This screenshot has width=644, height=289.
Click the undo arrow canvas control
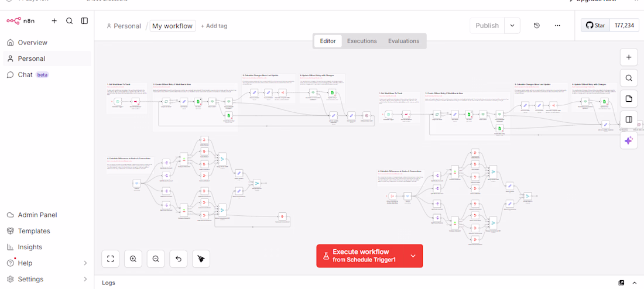(x=178, y=259)
